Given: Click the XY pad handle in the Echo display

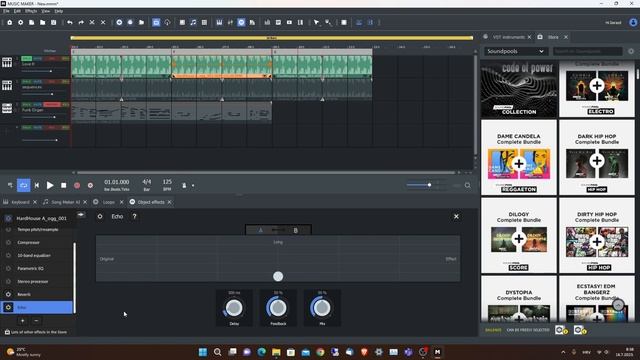Looking at the screenshot, I should point(278,276).
